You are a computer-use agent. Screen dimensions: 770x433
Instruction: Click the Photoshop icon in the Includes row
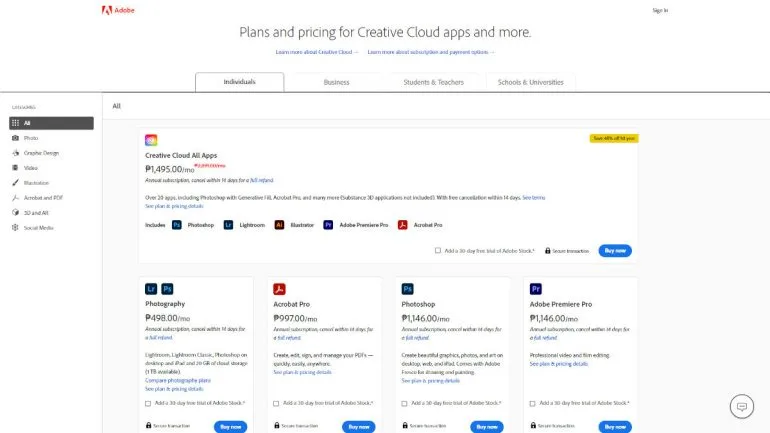click(177, 225)
